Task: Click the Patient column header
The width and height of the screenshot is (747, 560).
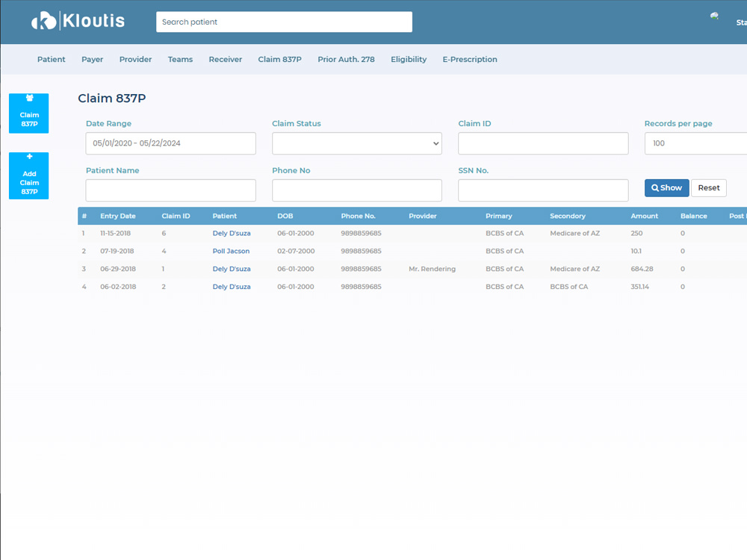Action: tap(224, 216)
